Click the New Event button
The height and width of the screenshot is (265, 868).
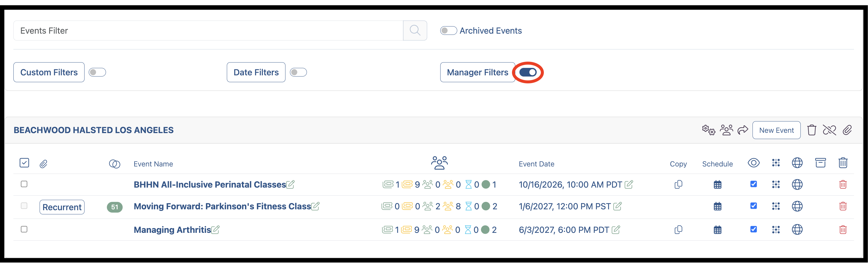(776, 130)
